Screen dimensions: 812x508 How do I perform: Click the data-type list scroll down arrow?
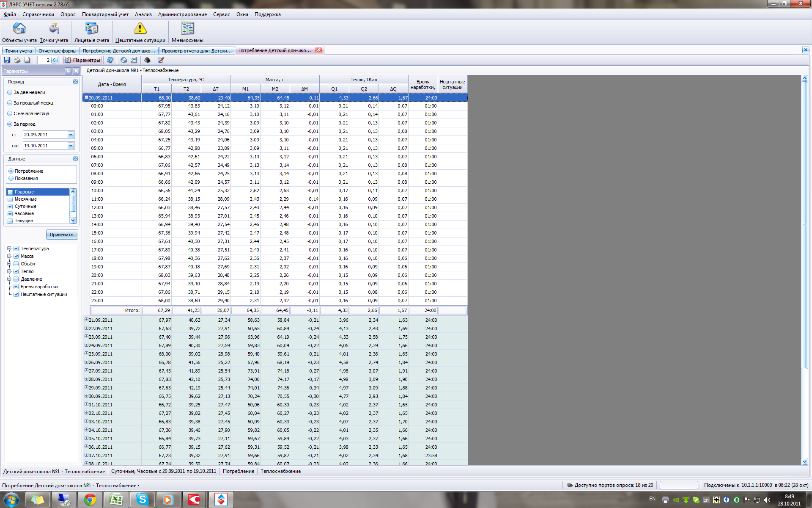point(73,221)
